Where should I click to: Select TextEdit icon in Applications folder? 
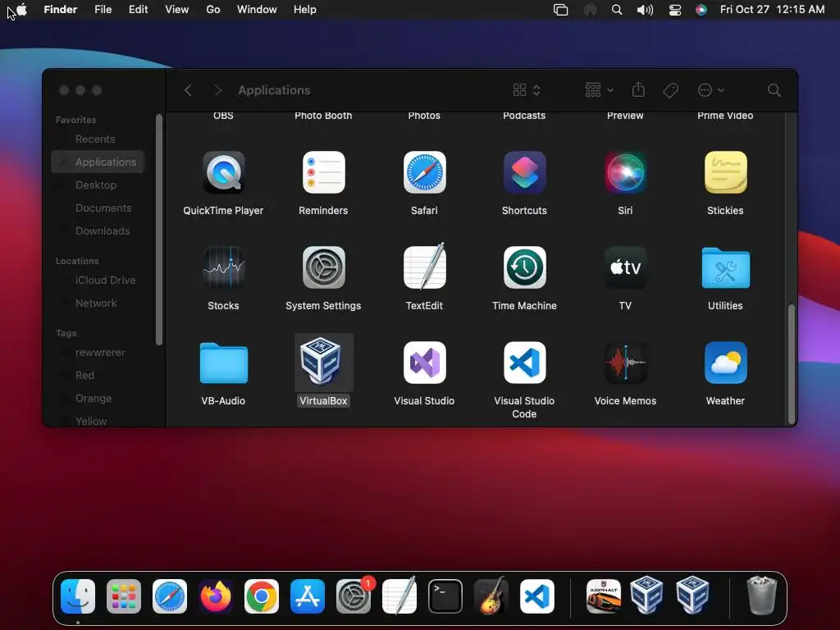click(x=424, y=267)
